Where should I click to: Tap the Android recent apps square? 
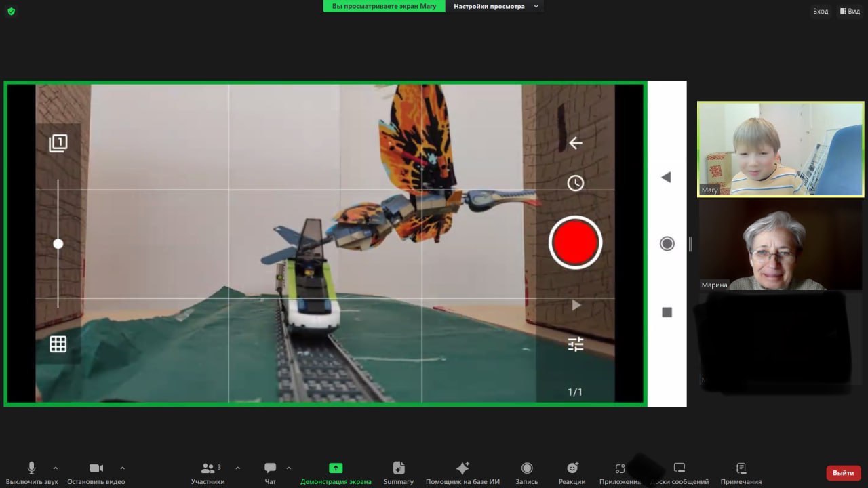(x=667, y=312)
